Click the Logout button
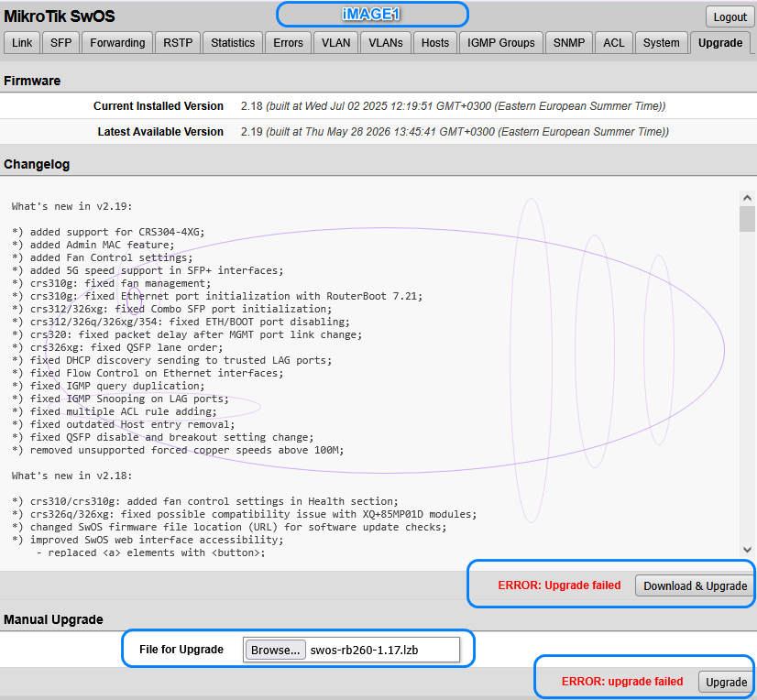The height and width of the screenshot is (700, 757). tap(730, 16)
